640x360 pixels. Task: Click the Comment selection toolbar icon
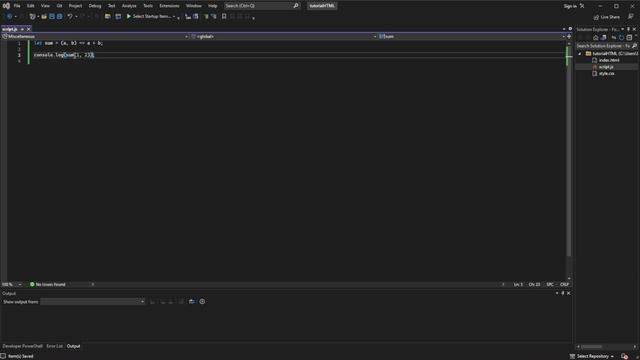206,16
